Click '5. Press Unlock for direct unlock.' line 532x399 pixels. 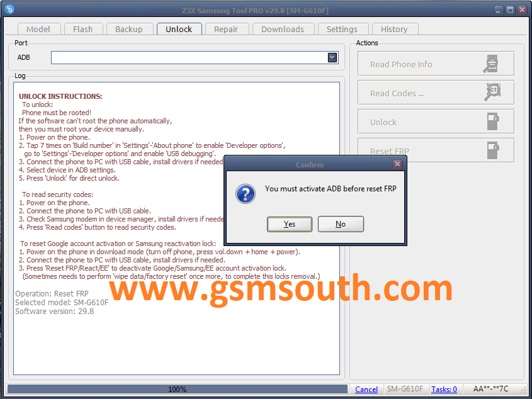[69, 178]
